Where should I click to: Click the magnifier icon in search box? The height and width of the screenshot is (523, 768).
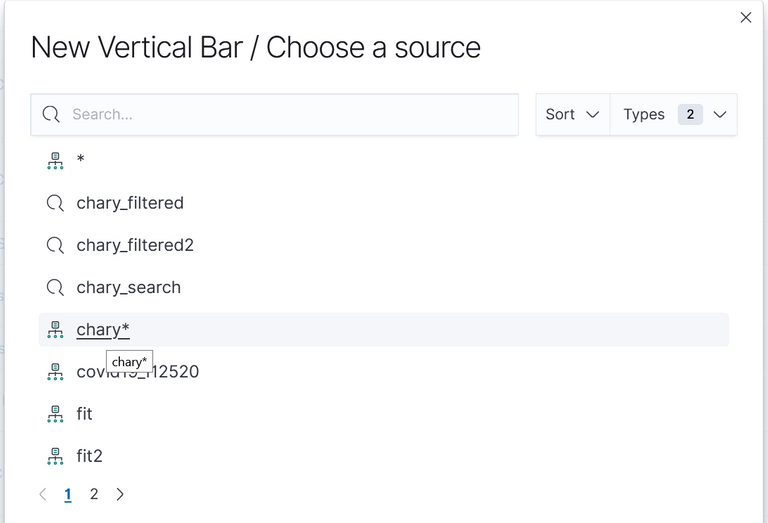click(x=51, y=115)
